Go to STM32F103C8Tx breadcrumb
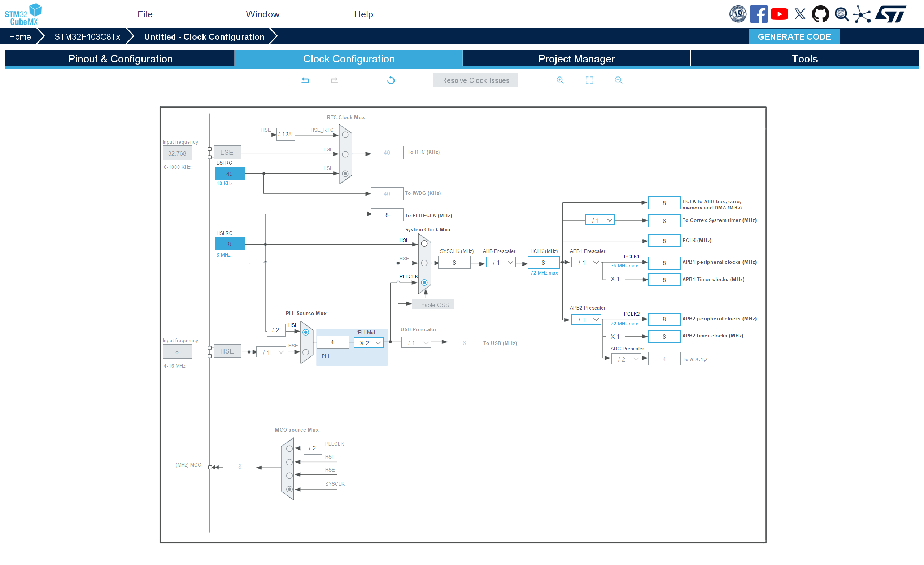Viewport: 924px width, 565px height. coord(87,37)
